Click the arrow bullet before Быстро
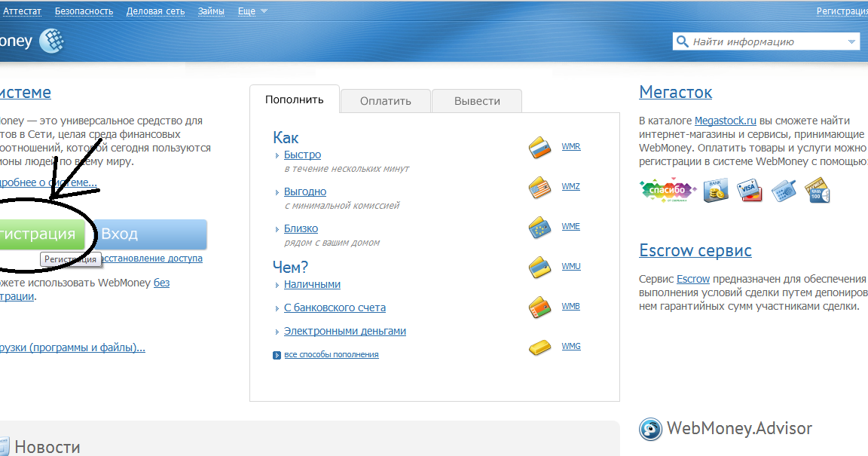 coord(277,156)
